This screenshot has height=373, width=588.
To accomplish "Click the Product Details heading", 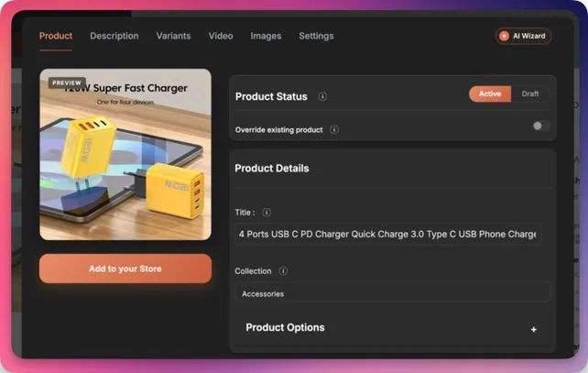I will tap(271, 168).
